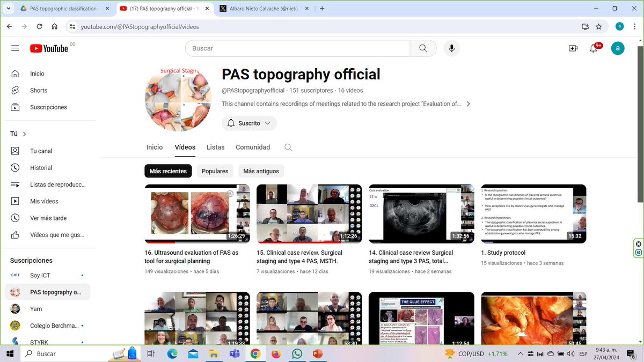
Task: Select Más antiguos filter chip
Action: (261, 171)
